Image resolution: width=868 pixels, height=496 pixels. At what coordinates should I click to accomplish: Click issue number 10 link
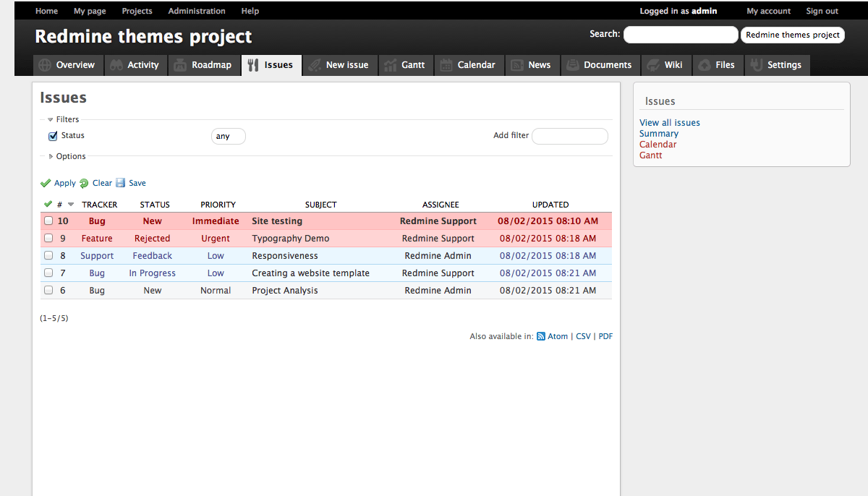pos(63,221)
